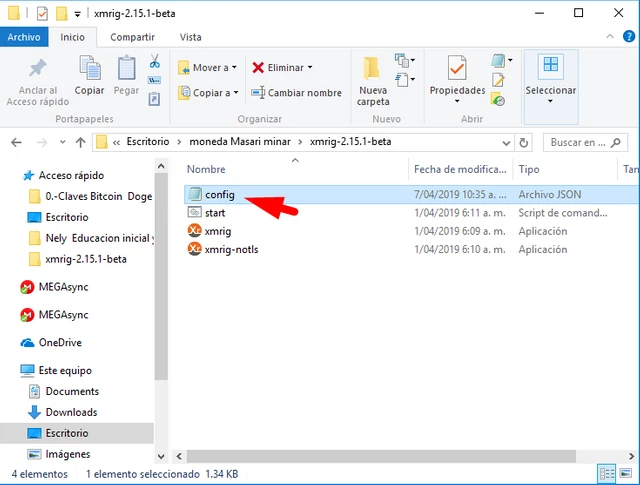Click Escritorio in the address breadcrumb

tap(148, 142)
